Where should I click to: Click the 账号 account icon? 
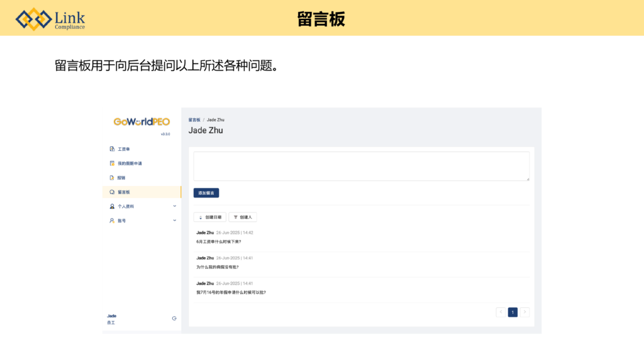pyautogui.click(x=112, y=221)
